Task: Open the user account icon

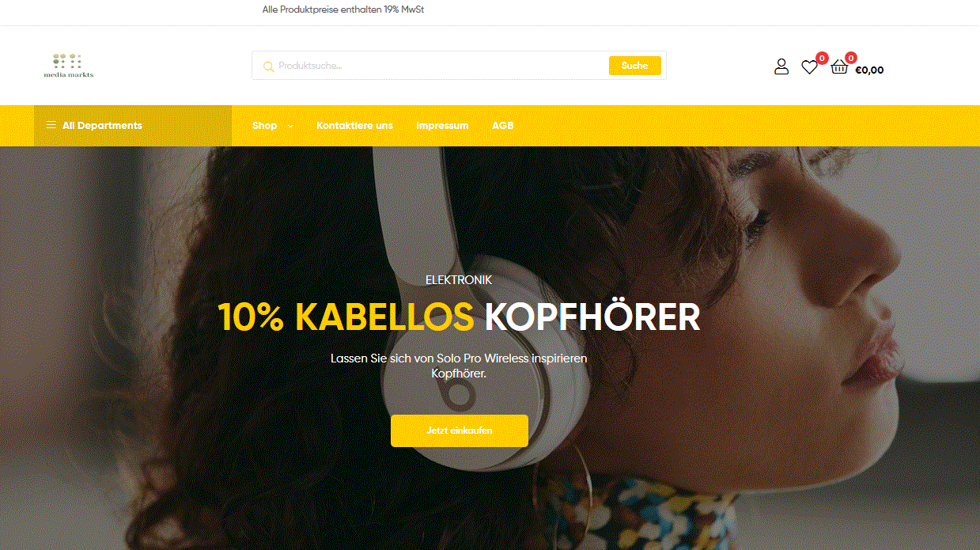Action: point(781,66)
